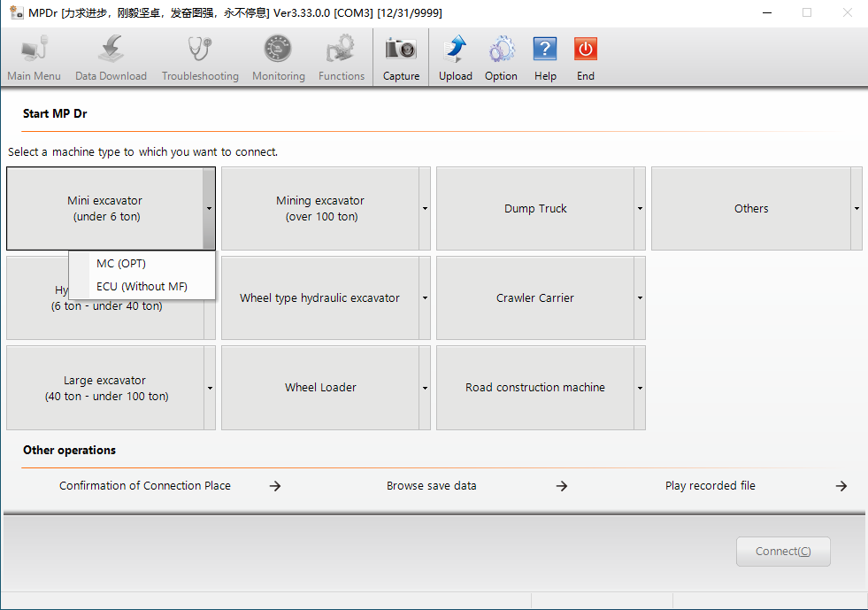Select the Mini excavator (under 6 ton) button
The width and height of the screenshot is (868, 610).
(x=104, y=208)
